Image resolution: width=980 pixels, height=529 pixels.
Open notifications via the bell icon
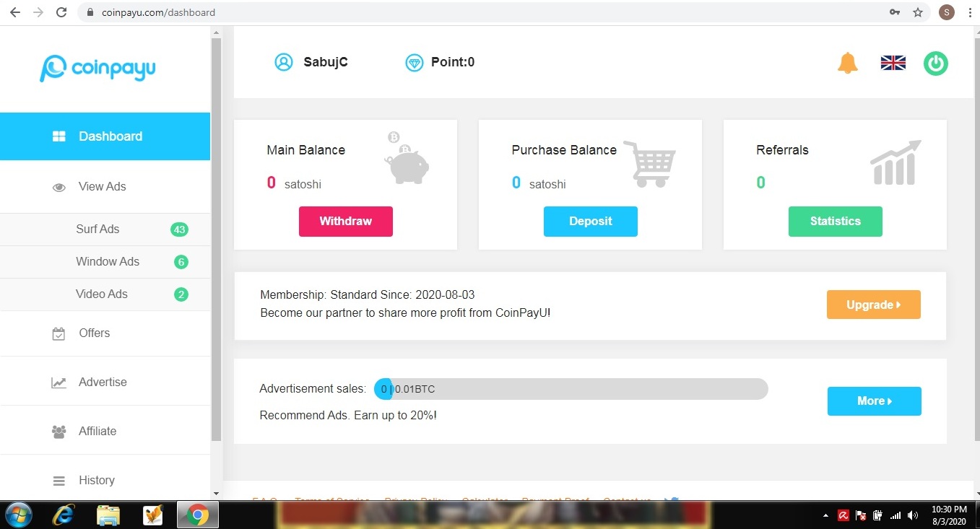847,63
